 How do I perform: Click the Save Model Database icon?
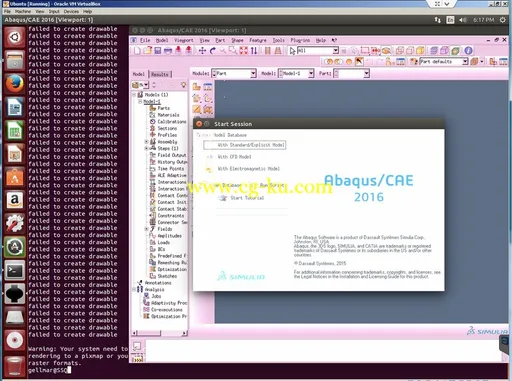(x=158, y=51)
